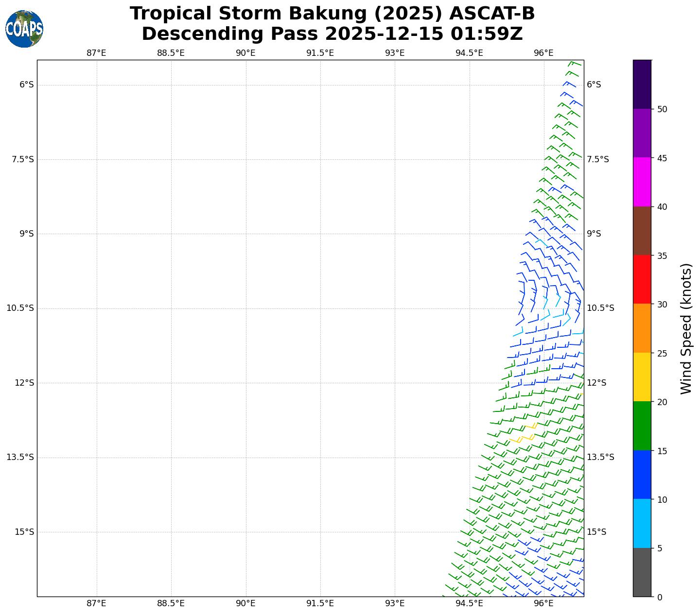Click the 'Tropical Storm Bakung (2025) ASCAT-B' title line

[332, 14]
